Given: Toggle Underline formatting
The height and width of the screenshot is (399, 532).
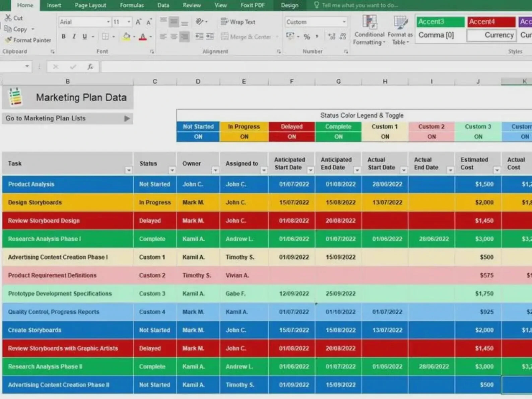Looking at the screenshot, I should [84, 36].
